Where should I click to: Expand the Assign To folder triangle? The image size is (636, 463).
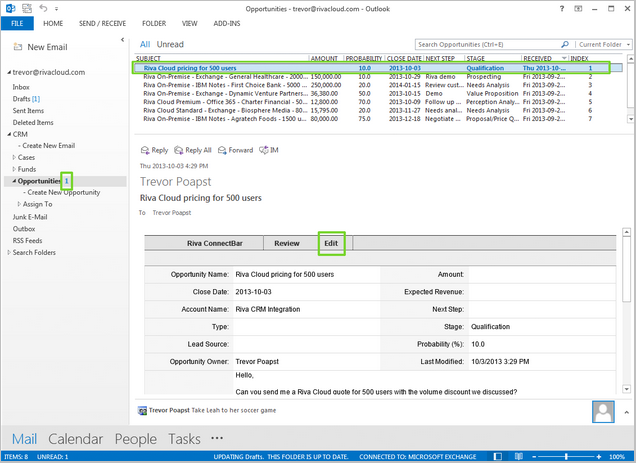click(x=19, y=204)
